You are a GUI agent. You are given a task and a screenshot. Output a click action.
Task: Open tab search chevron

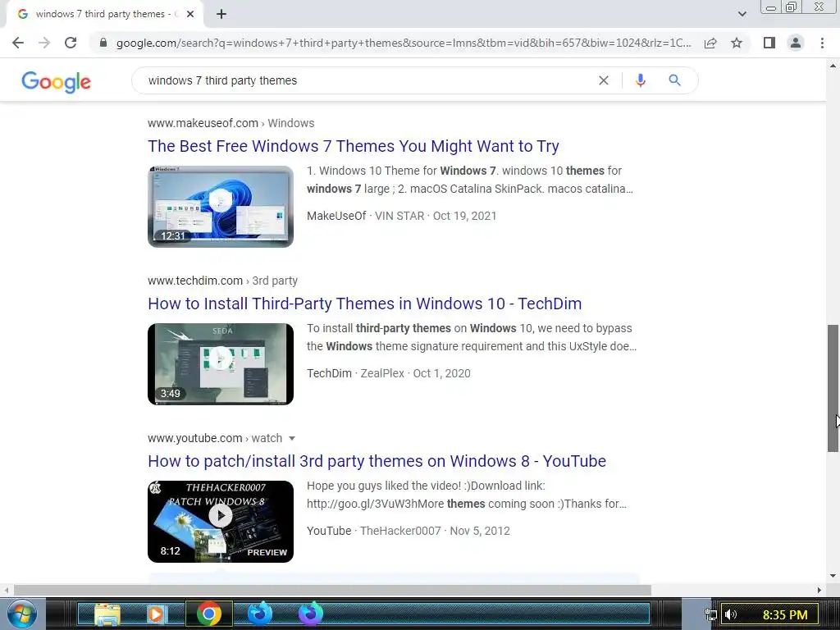[x=742, y=14]
